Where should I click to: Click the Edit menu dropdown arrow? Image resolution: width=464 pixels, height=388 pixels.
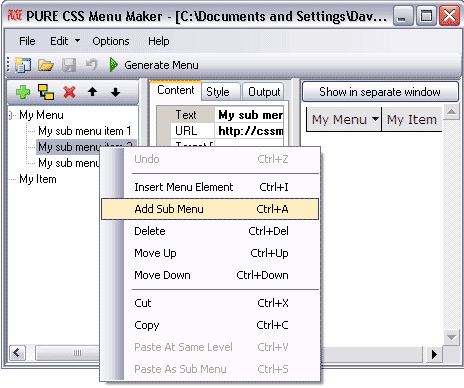pos(77,41)
